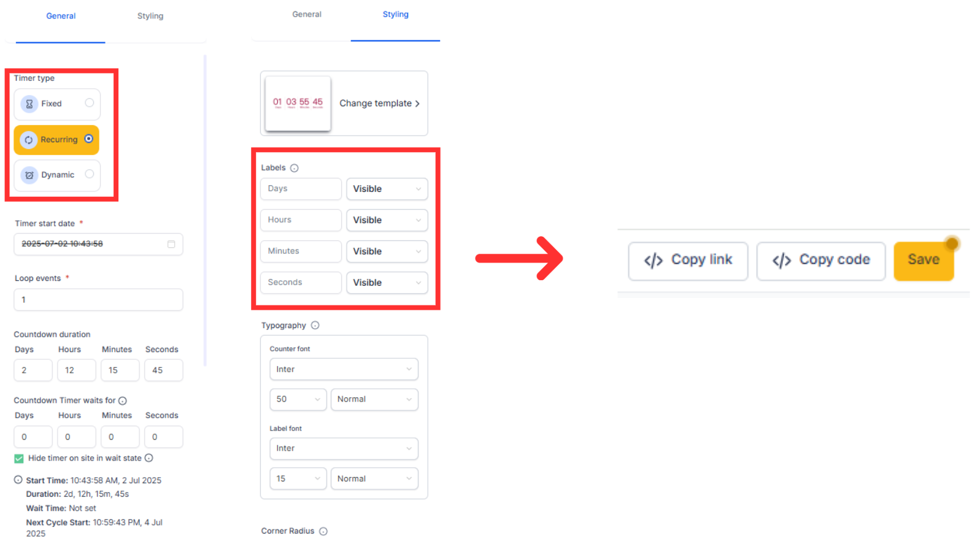
Task: Click the info icon beside Typography
Action: click(x=315, y=326)
